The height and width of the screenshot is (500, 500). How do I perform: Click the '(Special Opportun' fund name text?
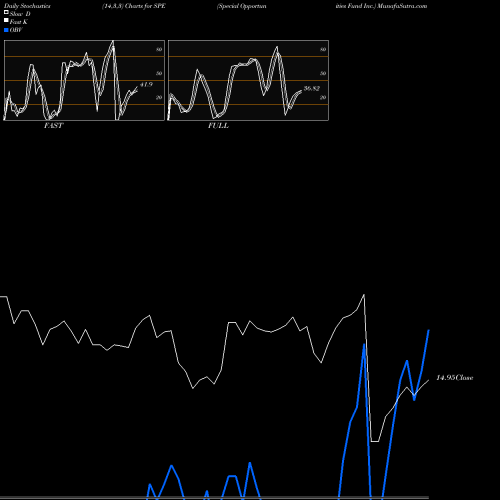click(x=242, y=6)
